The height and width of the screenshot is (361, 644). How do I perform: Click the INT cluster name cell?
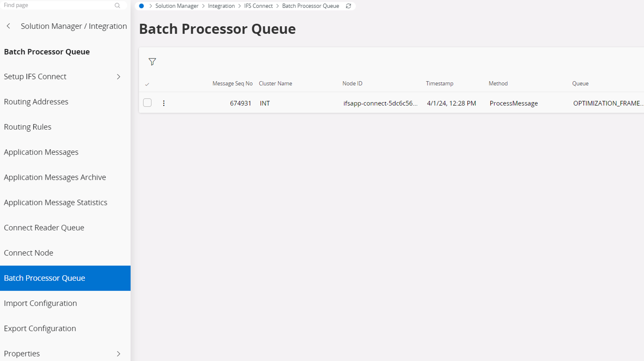click(265, 103)
